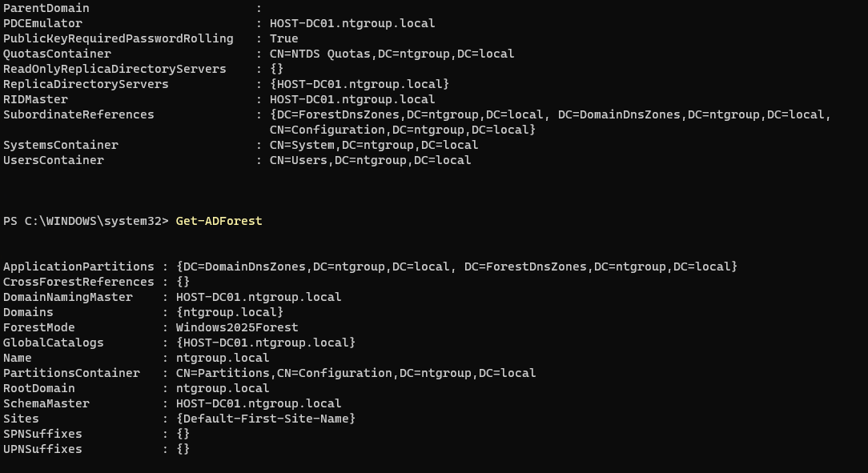Click the PDCEmulator property label
Viewport: 868px width, 473px height.
point(42,23)
